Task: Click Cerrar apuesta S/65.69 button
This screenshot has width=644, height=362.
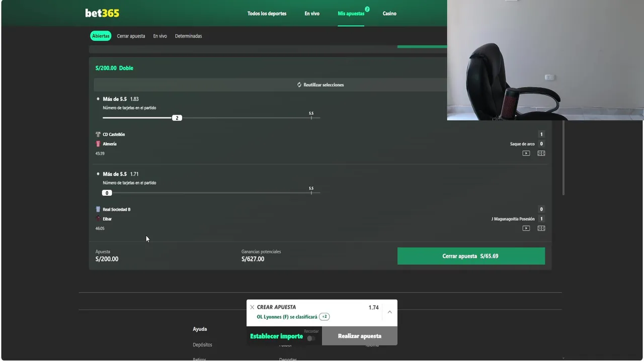Action: (x=471, y=256)
